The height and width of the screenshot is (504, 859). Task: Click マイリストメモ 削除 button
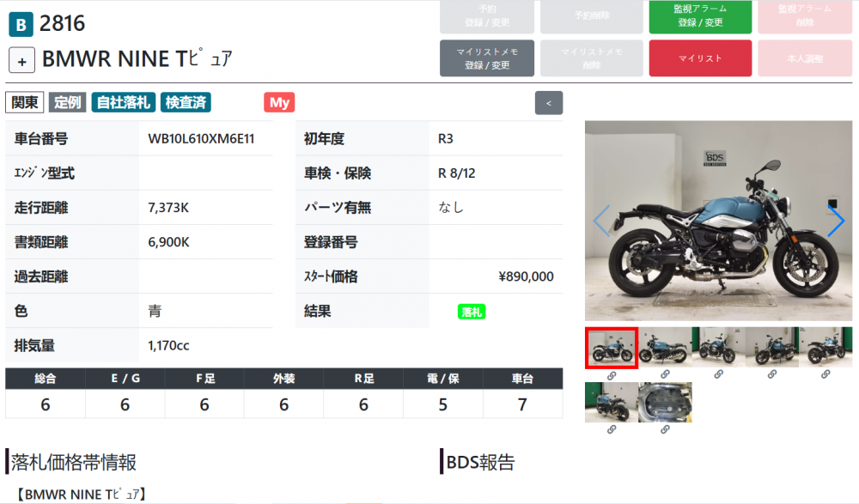coord(592,58)
